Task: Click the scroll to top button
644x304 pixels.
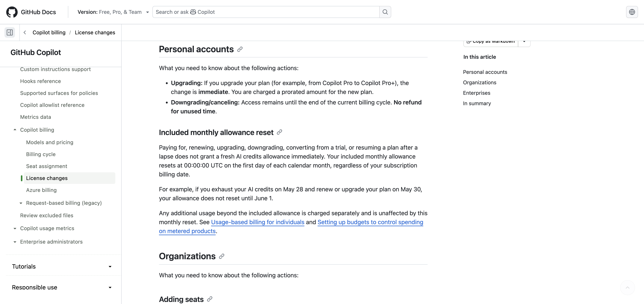Action: pos(627,288)
